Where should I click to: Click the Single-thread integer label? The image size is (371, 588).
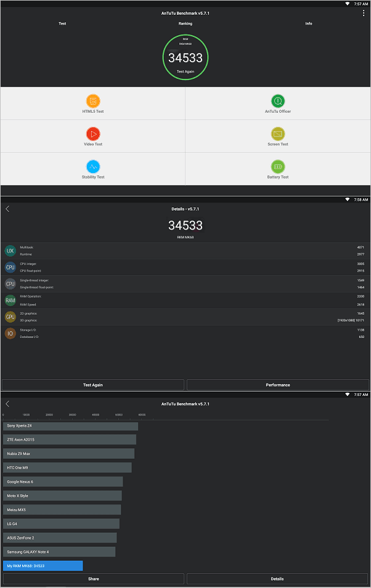34,281
